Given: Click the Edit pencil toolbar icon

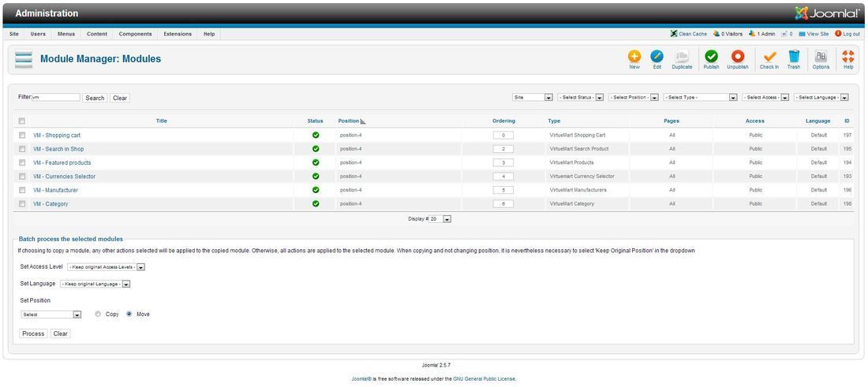Looking at the screenshot, I should [x=657, y=57].
